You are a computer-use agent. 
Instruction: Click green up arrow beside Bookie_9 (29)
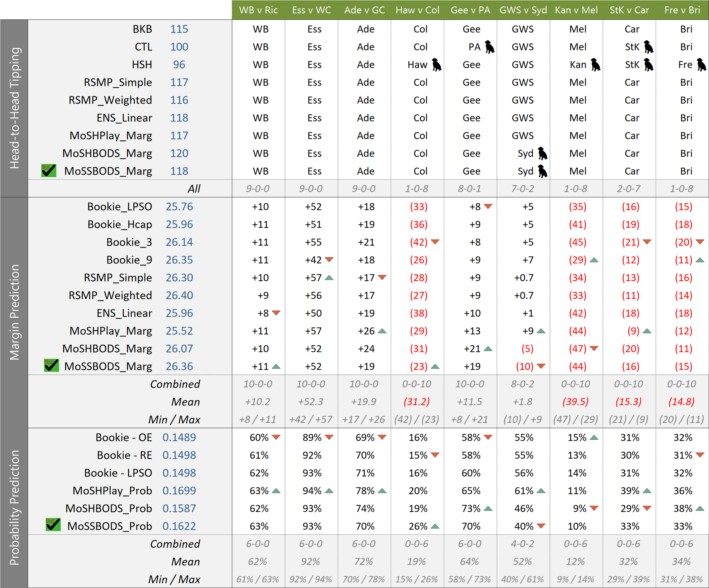pyautogui.click(x=594, y=260)
